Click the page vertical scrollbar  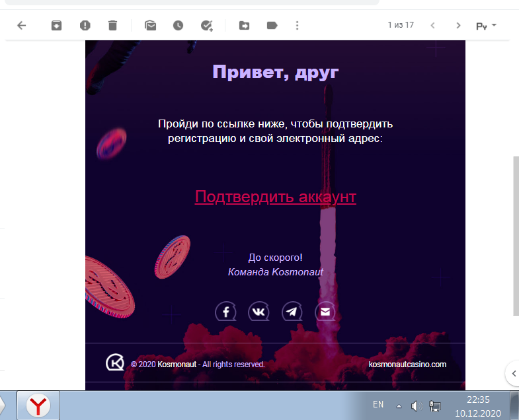pos(516,236)
